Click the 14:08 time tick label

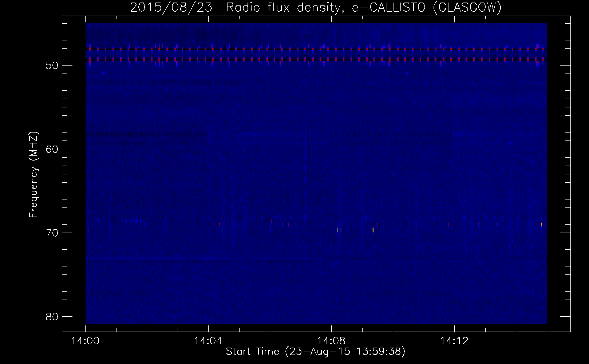(x=331, y=341)
